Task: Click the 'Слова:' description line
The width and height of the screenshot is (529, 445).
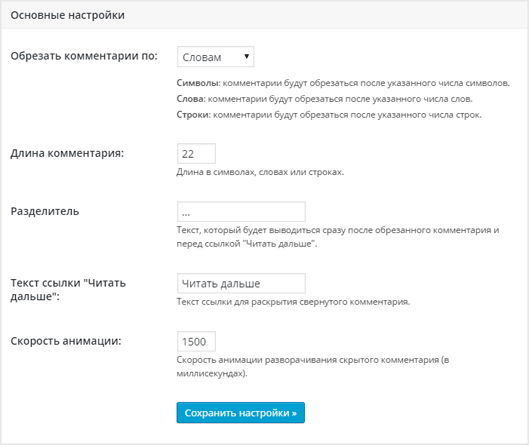Action: [325, 99]
